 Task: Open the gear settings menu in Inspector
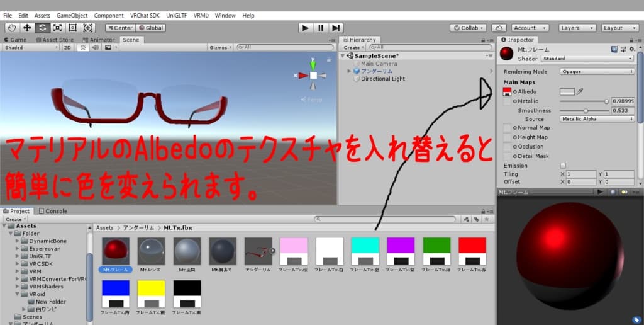633,49
